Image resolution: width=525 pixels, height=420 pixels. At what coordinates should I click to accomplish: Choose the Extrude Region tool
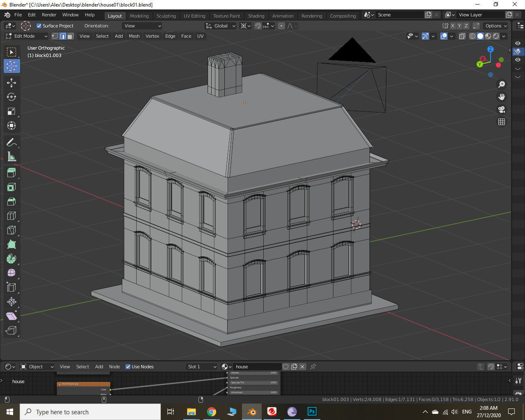[x=11, y=173]
